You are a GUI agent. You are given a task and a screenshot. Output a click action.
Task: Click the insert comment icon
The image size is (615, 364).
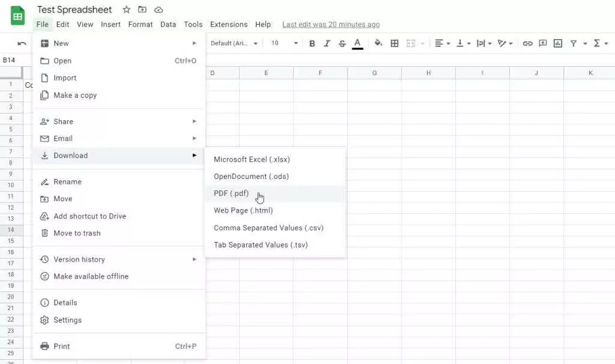coord(543,43)
